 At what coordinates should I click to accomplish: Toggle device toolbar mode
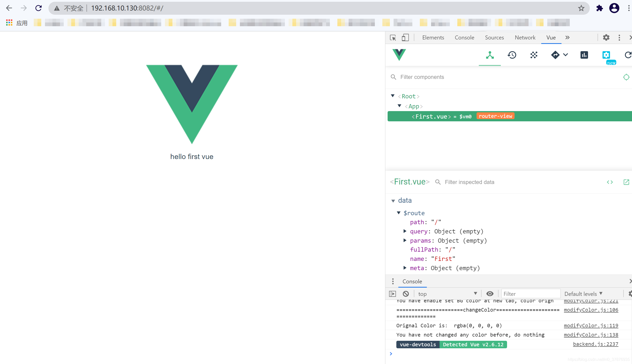[x=405, y=37]
